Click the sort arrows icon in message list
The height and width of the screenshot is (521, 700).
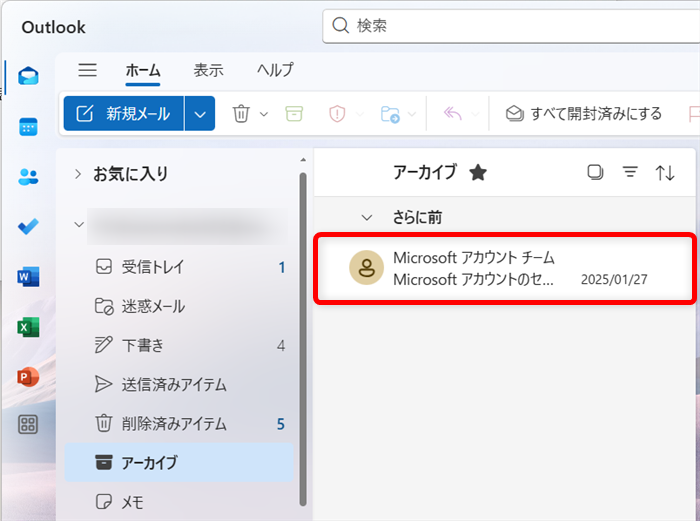click(665, 173)
